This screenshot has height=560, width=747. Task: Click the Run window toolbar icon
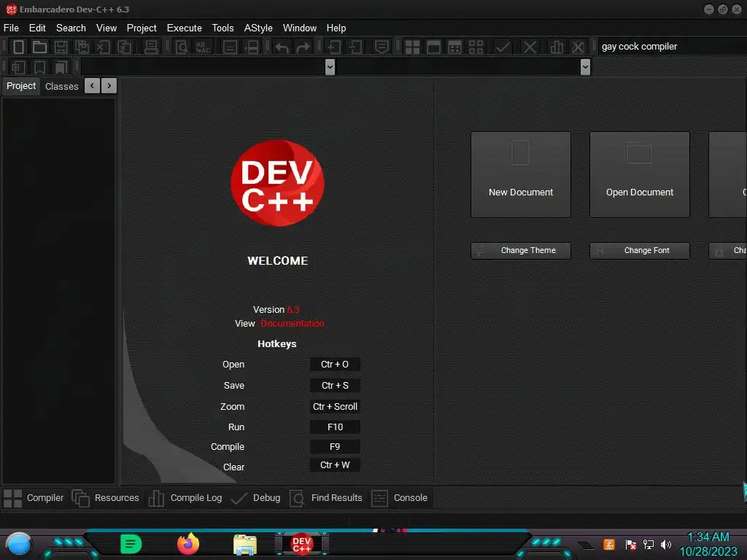(433, 47)
